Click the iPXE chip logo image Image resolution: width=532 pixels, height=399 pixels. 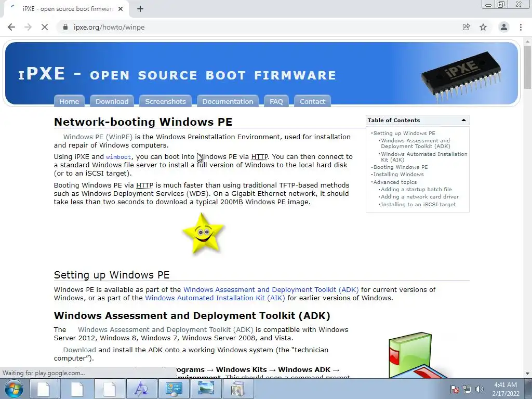(461, 76)
